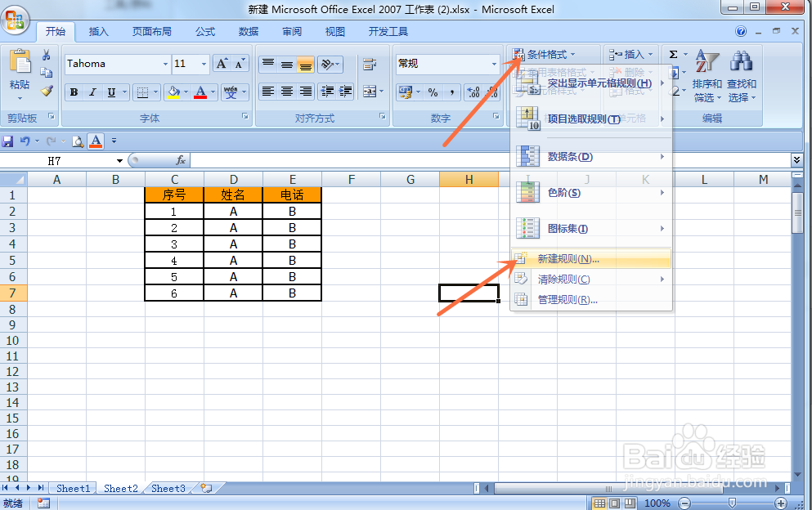The width and height of the screenshot is (812, 510).
Task: Switch to the 页面布局 tab
Action: [x=152, y=32]
